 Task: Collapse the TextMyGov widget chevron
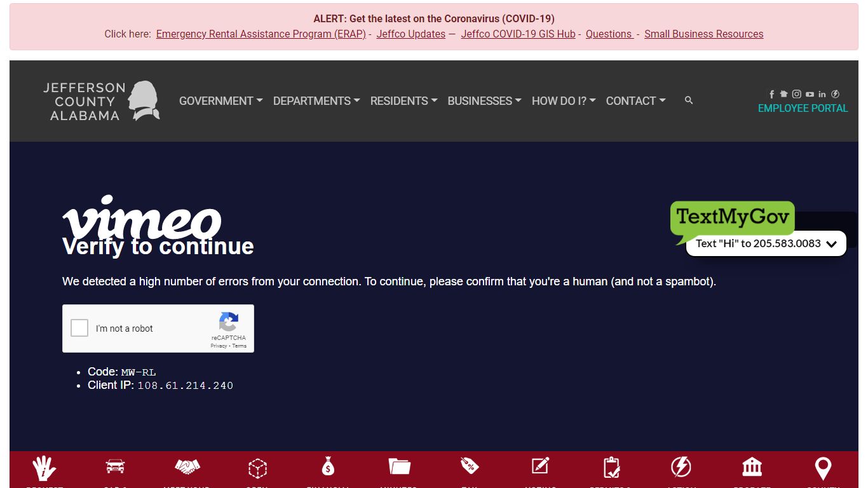[x=832, y=244]
